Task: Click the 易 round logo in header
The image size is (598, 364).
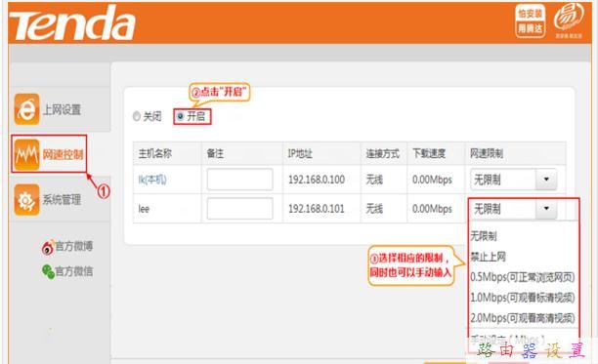Action: click(569, 20)
